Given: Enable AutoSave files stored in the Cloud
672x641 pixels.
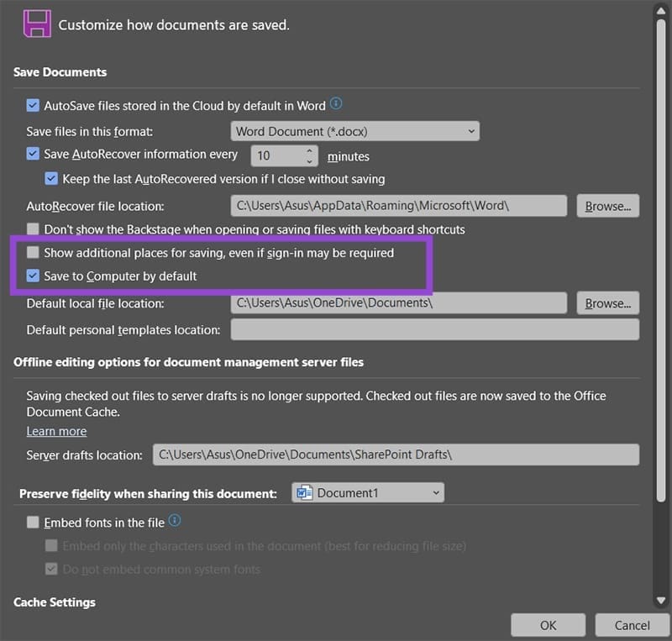Looking at the screenshot, I should pos(32,105).
